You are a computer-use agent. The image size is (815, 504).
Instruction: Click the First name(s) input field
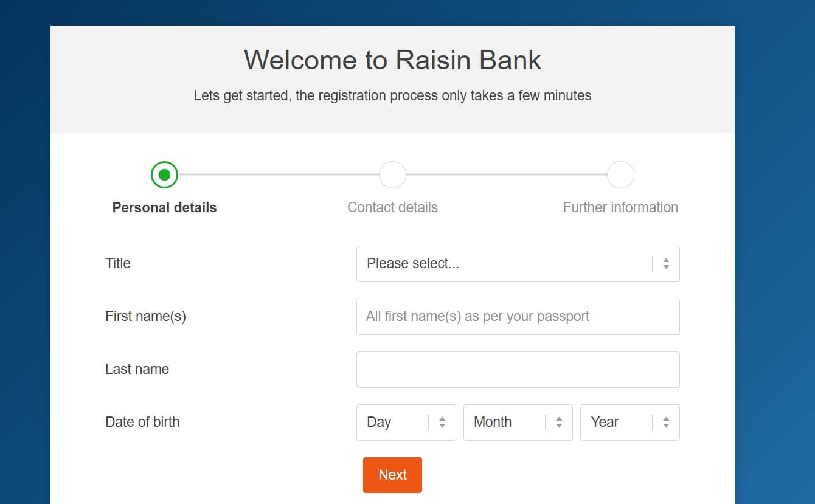(518, 316)
